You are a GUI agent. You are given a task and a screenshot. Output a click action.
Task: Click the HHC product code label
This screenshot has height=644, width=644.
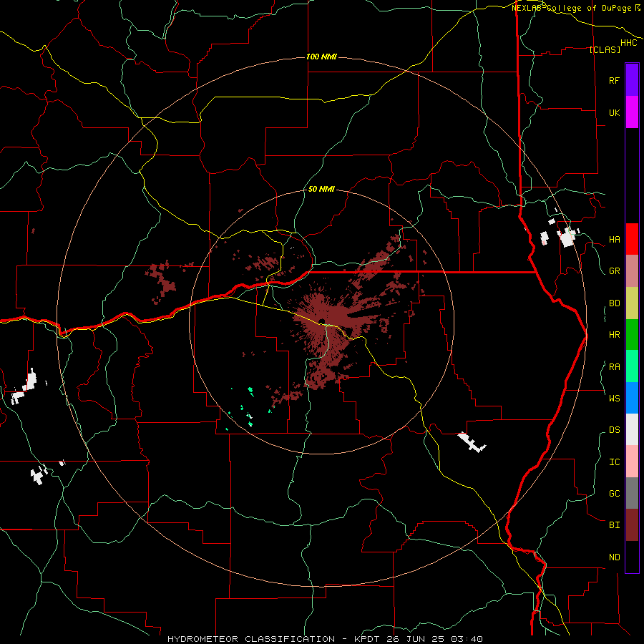pyautogui.click(x=629, y=43)
